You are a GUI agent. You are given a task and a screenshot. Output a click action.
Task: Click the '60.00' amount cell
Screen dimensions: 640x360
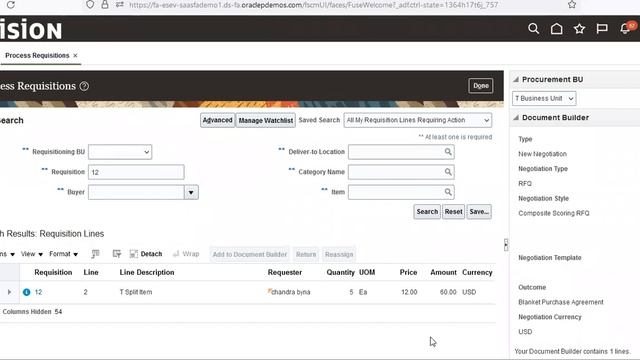(448, 292)
